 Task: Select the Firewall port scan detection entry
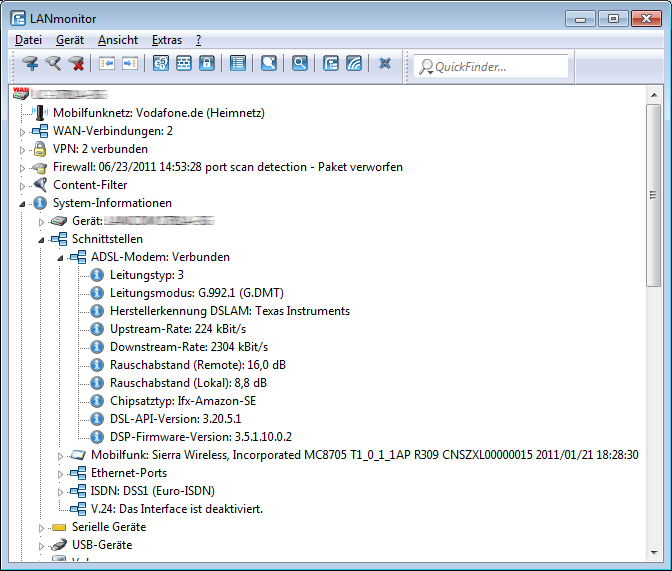tap(227, 167)
